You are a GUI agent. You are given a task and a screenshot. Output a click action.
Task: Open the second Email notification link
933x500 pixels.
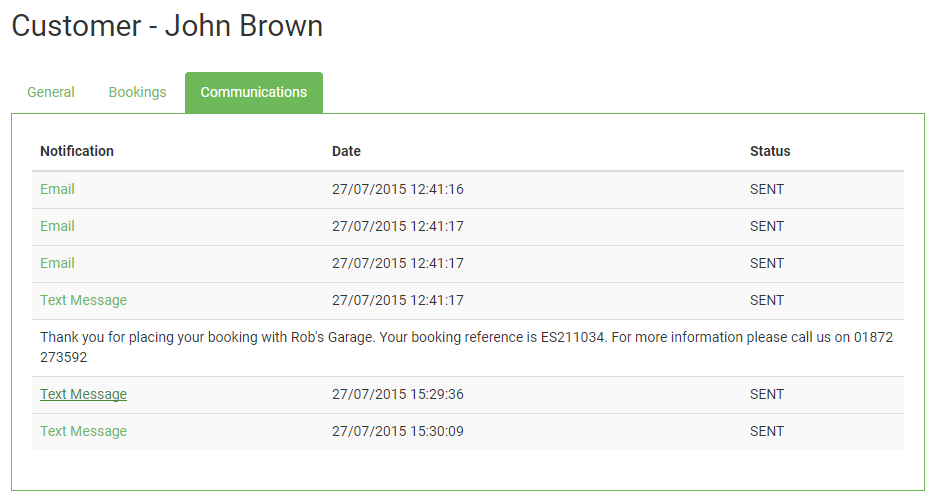(57, 226)
